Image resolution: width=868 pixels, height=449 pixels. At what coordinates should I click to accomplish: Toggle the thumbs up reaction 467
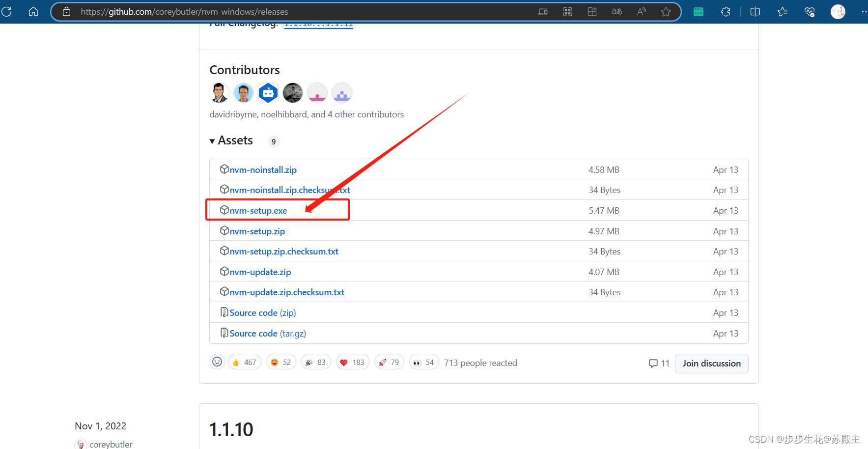click(x=245, y=362)
